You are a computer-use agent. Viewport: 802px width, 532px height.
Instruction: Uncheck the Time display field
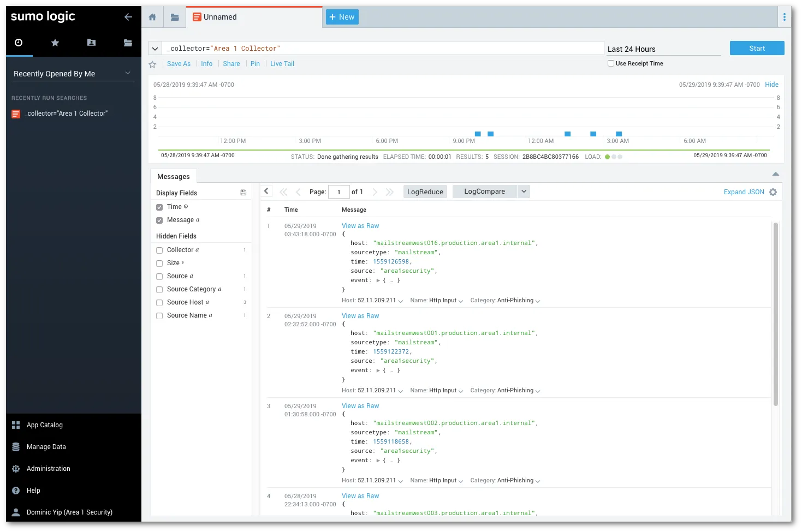pos(159,207)
